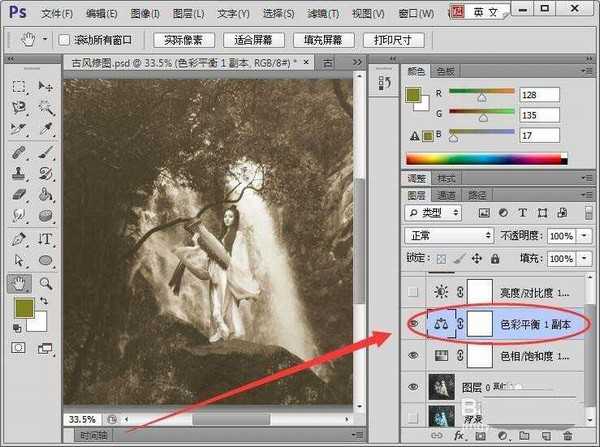Open the 不透明度 percentage dropdown arrow
This screenshot has width=600, height=447.
point(583,236)
